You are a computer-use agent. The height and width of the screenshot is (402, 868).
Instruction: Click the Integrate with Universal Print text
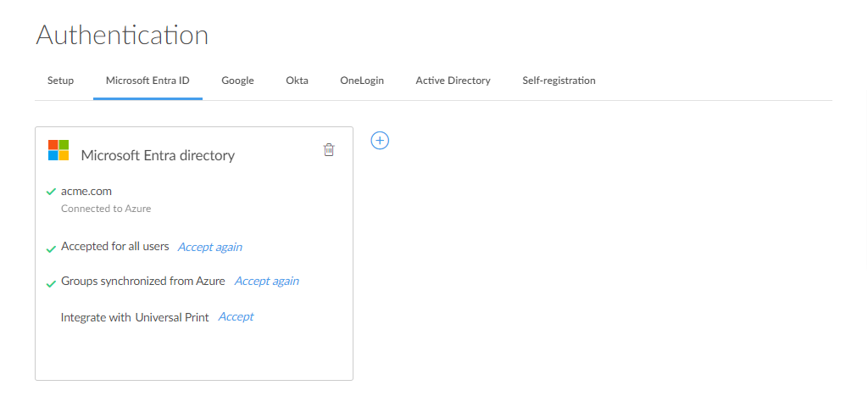point(135,317)
